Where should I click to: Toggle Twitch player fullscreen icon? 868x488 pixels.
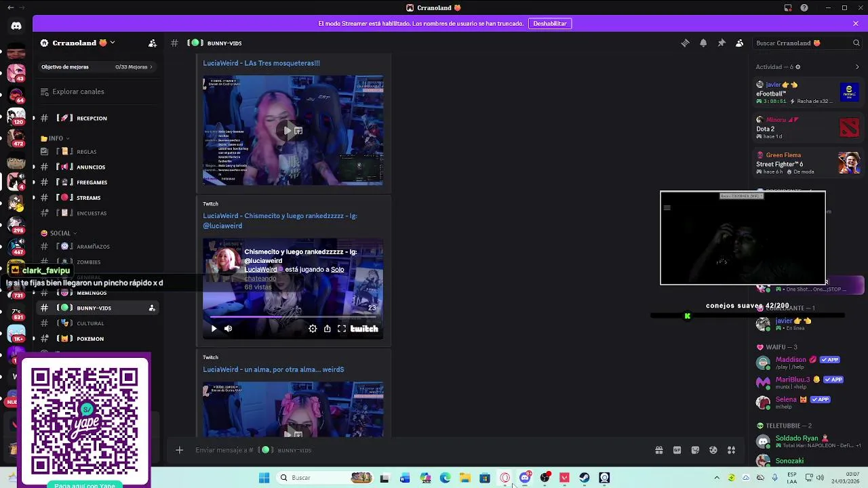(x=342, y=329)
